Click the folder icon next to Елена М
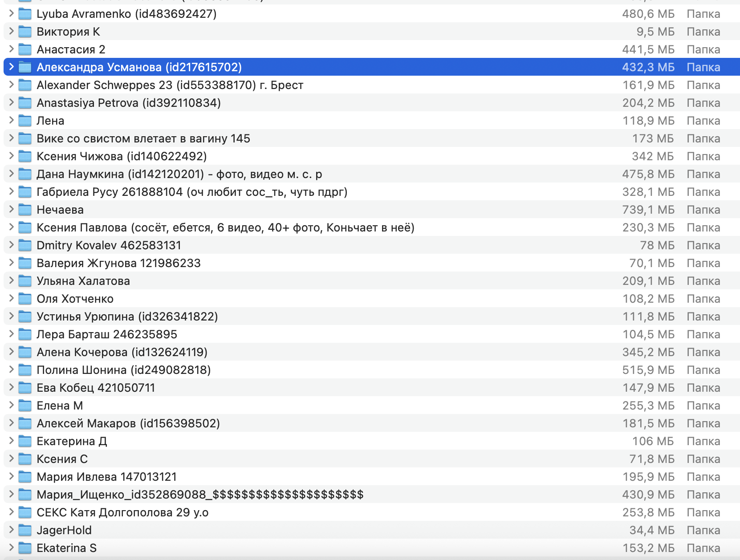Viewport: 740px width, 560px height. (x=25, y=406)
